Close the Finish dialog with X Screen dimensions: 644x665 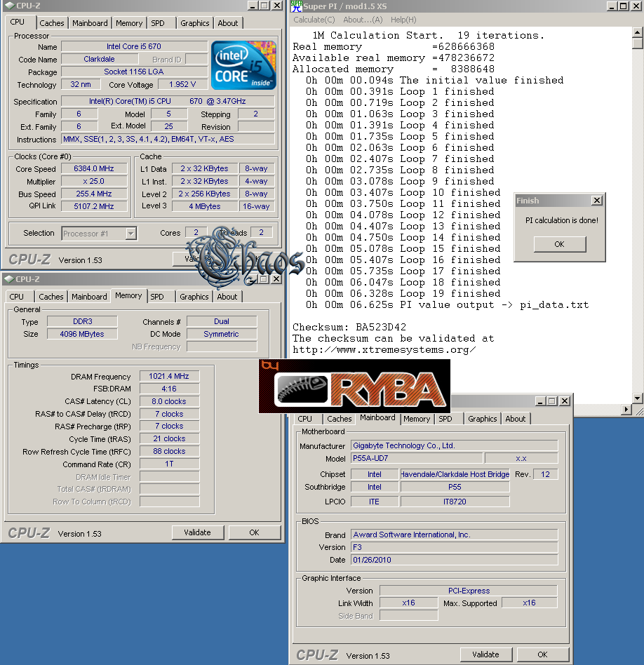click(597, 200)
